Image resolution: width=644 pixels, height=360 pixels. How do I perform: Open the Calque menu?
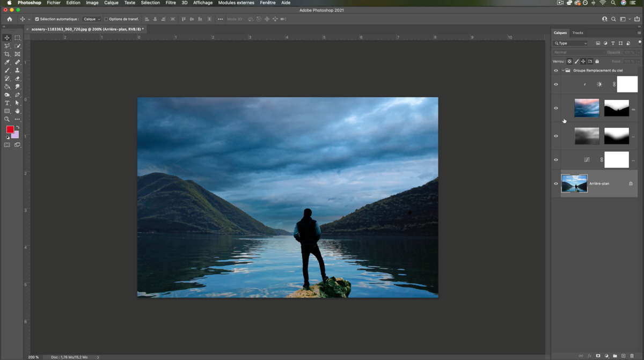click(x=111, y=3)
